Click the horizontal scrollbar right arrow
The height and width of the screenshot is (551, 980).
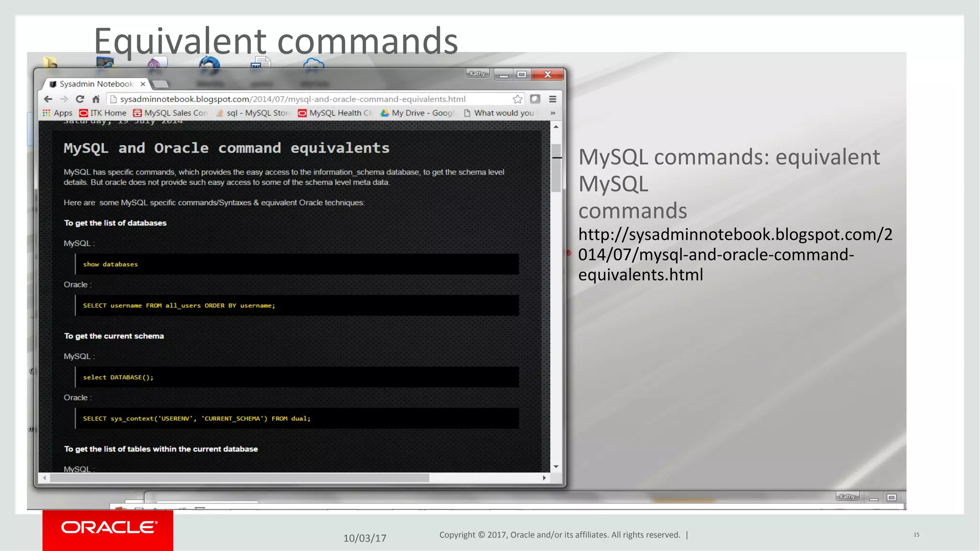[544, 478]
